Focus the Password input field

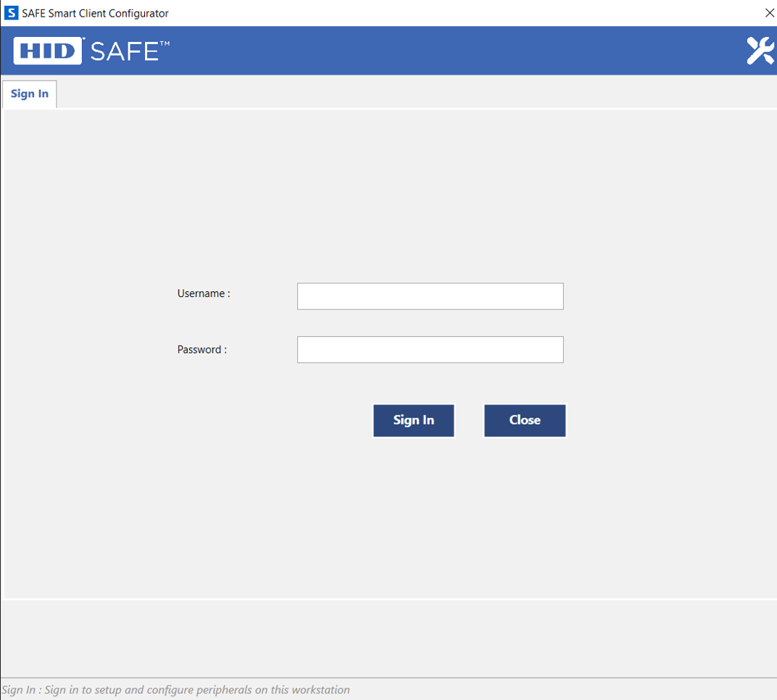pos(430,349)
